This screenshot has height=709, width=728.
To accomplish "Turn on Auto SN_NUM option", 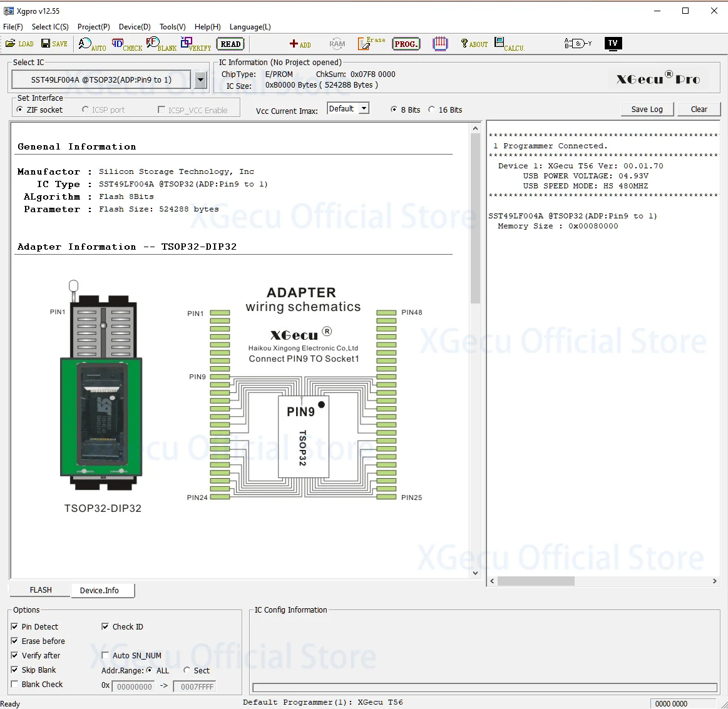I will (105, 656).
